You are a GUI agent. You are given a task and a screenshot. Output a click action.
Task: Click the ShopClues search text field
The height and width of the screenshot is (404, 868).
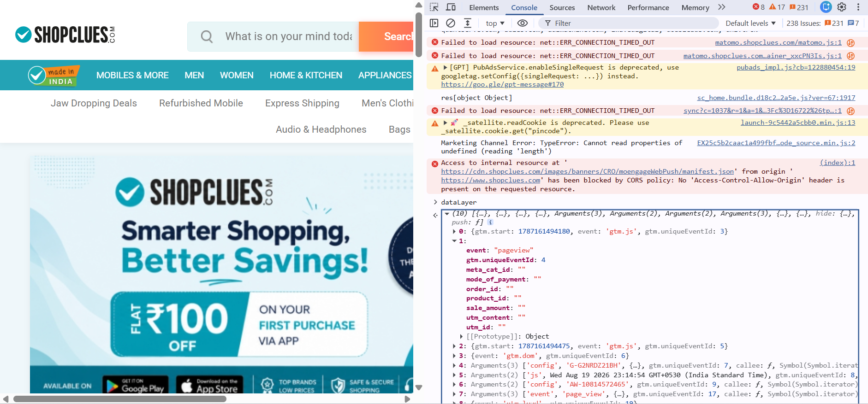(x=288, y=36)
